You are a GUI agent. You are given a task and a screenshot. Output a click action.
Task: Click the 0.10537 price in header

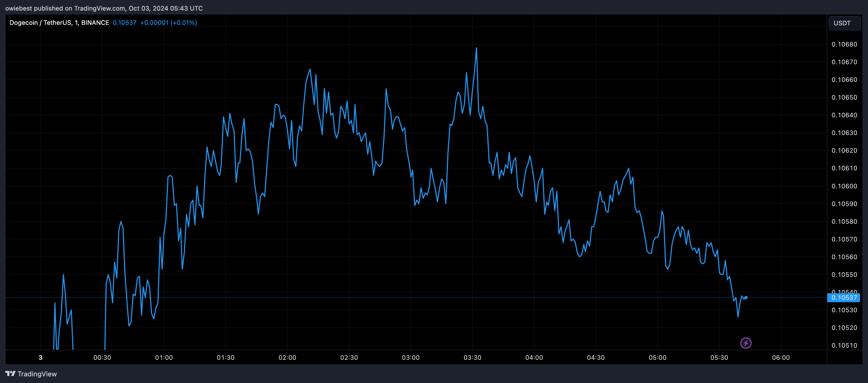click(x=125, y=22)
